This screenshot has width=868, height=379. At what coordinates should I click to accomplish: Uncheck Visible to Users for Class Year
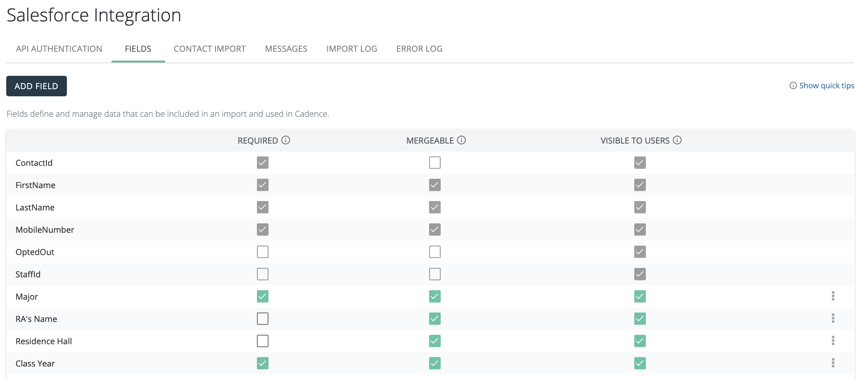tap(640, 363)
